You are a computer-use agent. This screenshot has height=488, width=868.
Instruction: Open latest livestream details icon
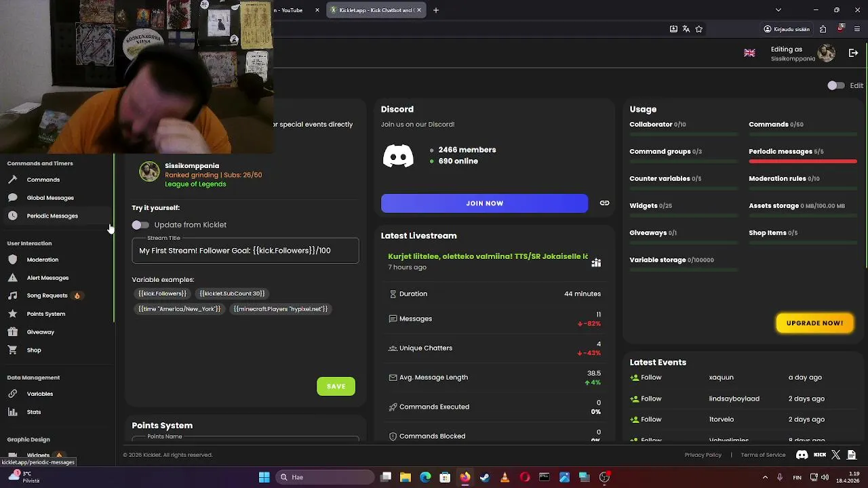click(x=596, y=262)
